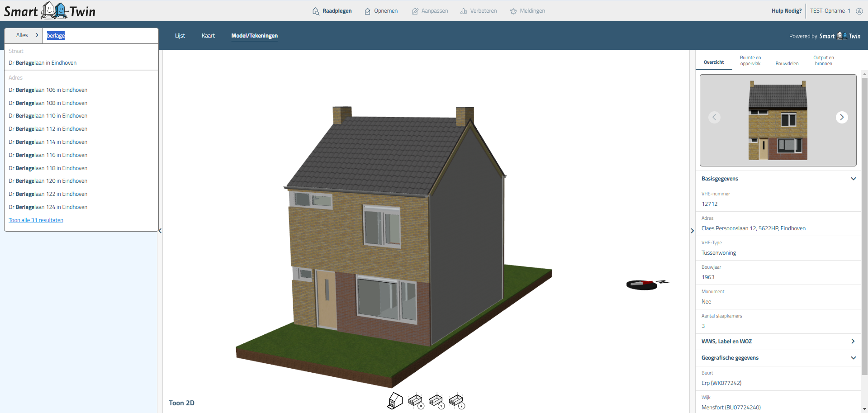The width and height of the screenshot is (868, 413).
Task: Collapse the right details panel
Action: coord(692,231)
